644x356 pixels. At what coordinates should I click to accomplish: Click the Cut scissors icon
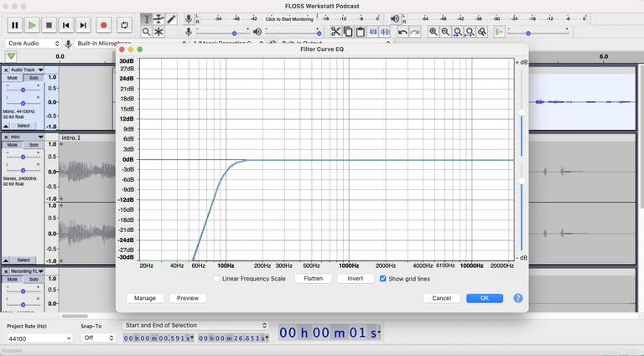pyautogui.click(x=335, y=32)
